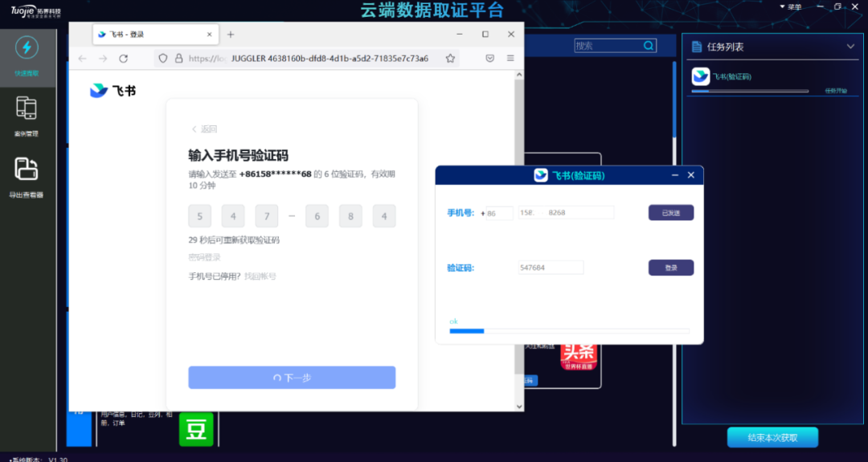
Task: Click the 飞书 logo on the login page
Action: click(113, 90)
